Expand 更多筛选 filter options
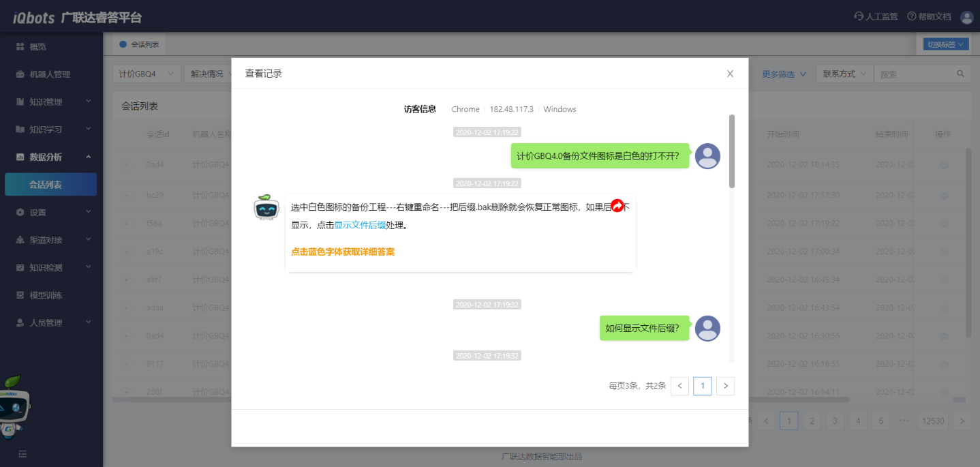Screen dimensions: 980x467 point(784,74)
